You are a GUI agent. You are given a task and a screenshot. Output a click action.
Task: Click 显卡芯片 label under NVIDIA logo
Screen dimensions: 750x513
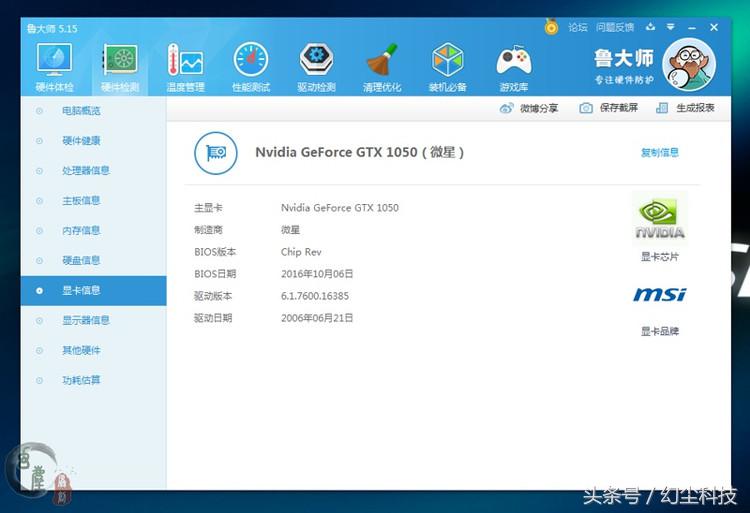(x=660, y=257)
